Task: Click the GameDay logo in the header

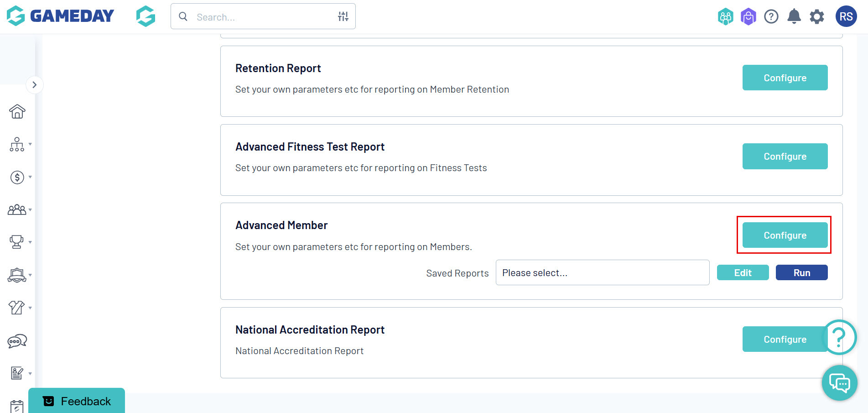Action: (60, 16)
